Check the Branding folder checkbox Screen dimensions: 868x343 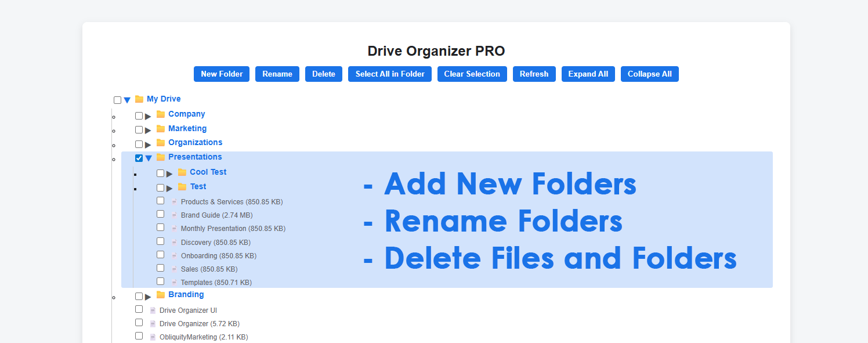coord(139,296)
